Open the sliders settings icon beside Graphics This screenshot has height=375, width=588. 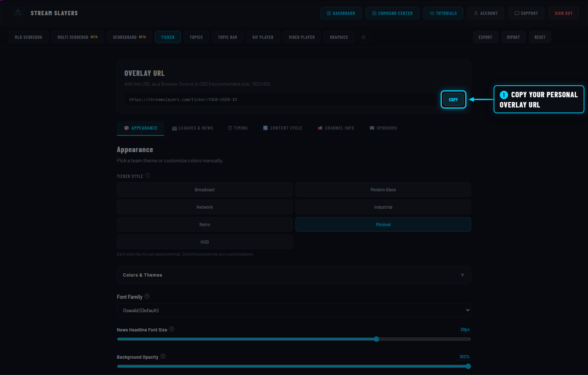(363, 37)
